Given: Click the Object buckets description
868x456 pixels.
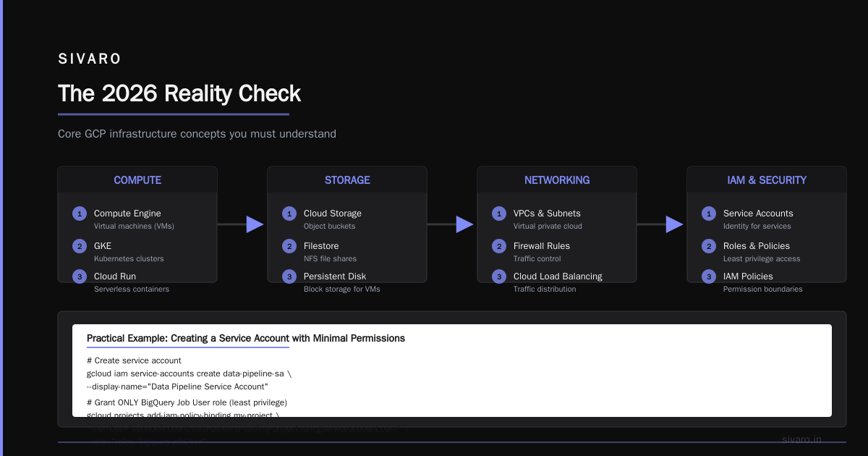Looking at the screenshot, I should click(x=331, y=226).
